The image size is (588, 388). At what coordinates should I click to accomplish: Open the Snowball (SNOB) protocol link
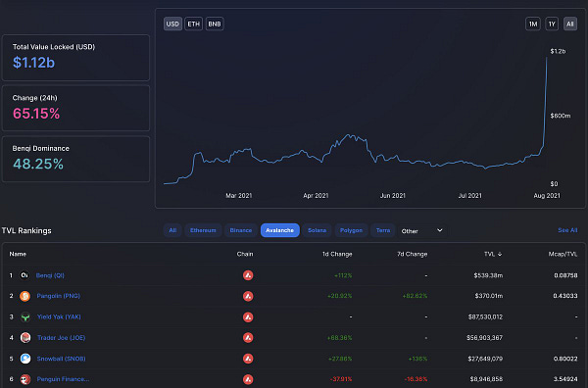coord(61,359)
